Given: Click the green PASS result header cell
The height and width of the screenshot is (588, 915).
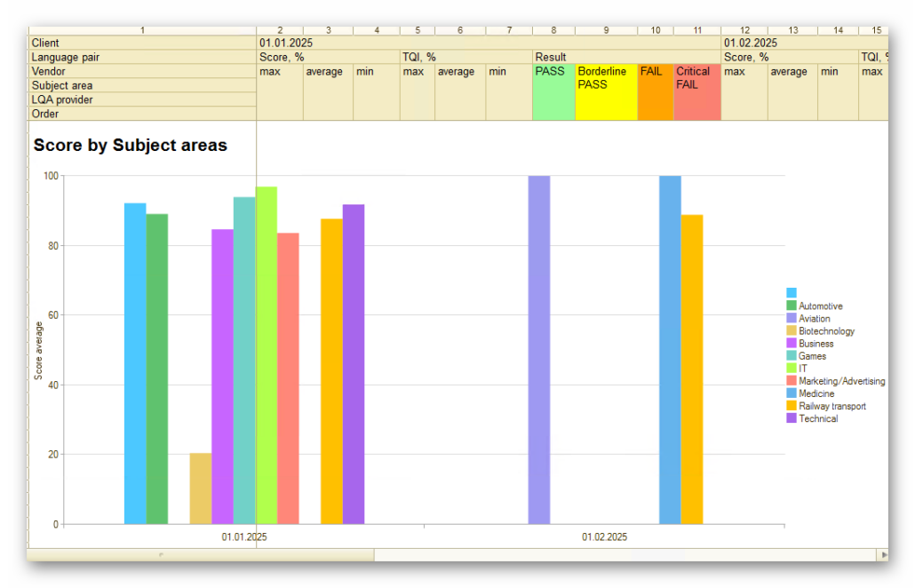Looking at the screenshot, I should [553, 92].
